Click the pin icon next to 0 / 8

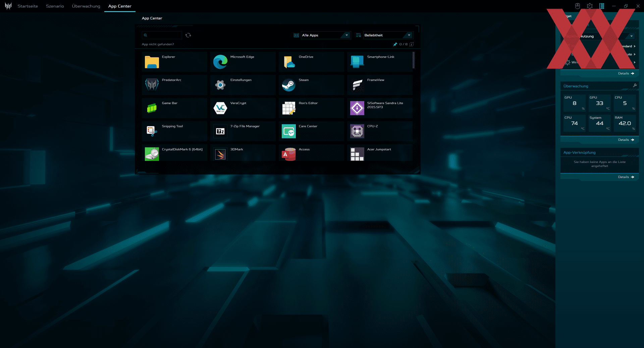(x=395, y=44)
